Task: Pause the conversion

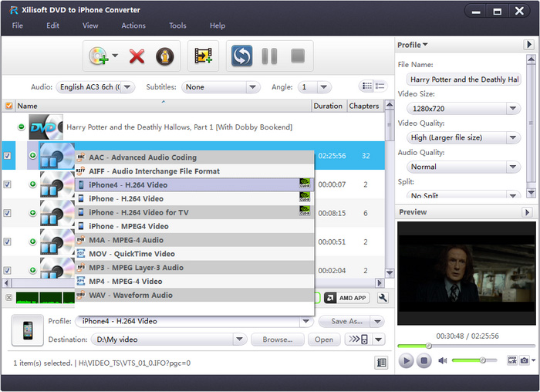Action: 269,56
